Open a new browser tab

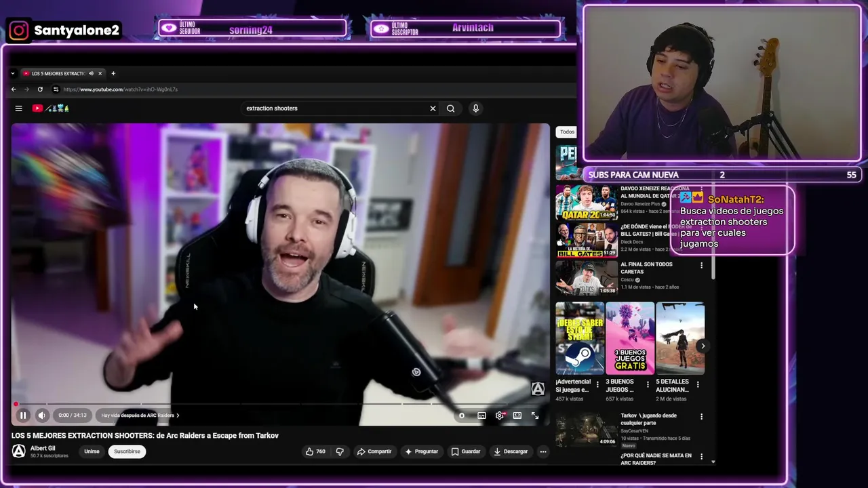point(113,73)
